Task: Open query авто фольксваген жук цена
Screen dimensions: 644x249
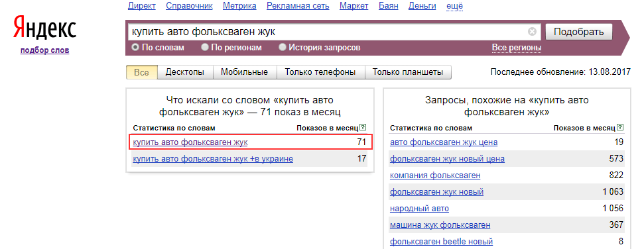Action: 444,142
